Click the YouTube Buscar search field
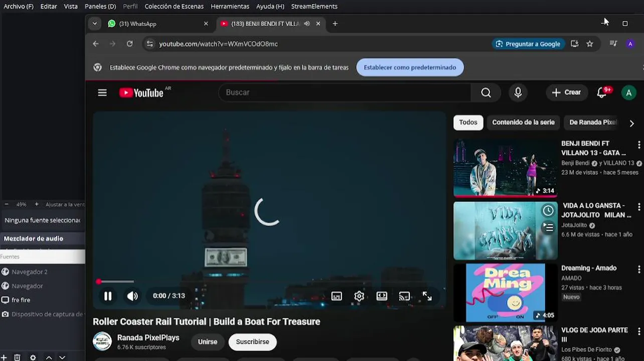 345,92
